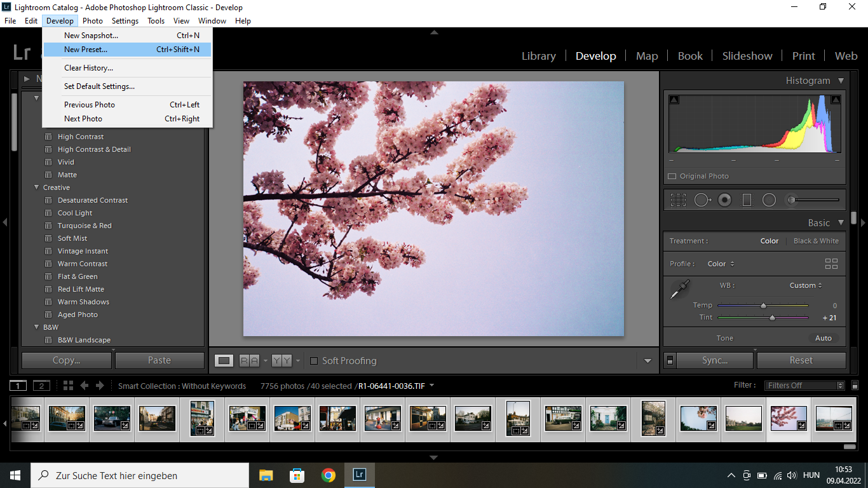Select the Spot Removal tool

(702, 200)
